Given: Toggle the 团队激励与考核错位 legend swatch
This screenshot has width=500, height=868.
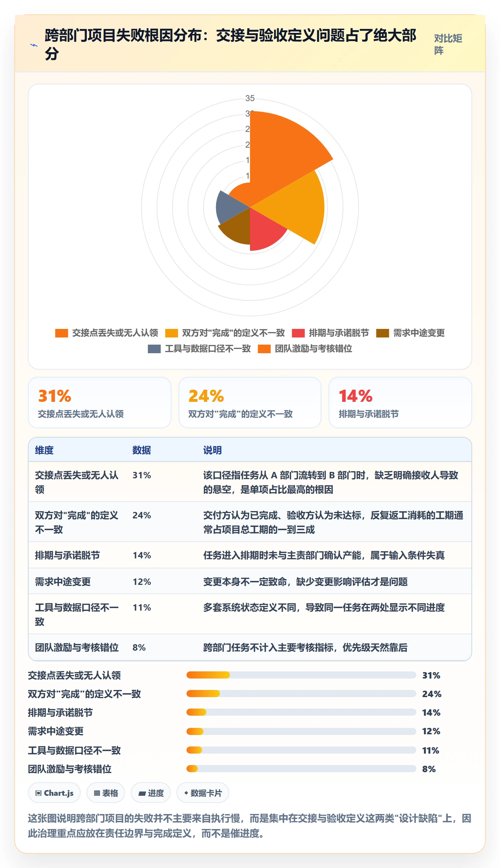Looking at the screenshot, I should (264, 349).
